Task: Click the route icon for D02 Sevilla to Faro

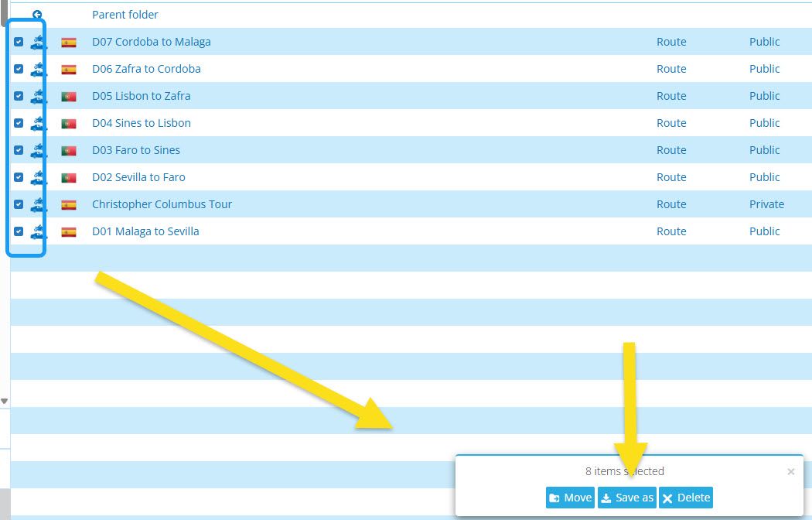Action: click(39, 177)
